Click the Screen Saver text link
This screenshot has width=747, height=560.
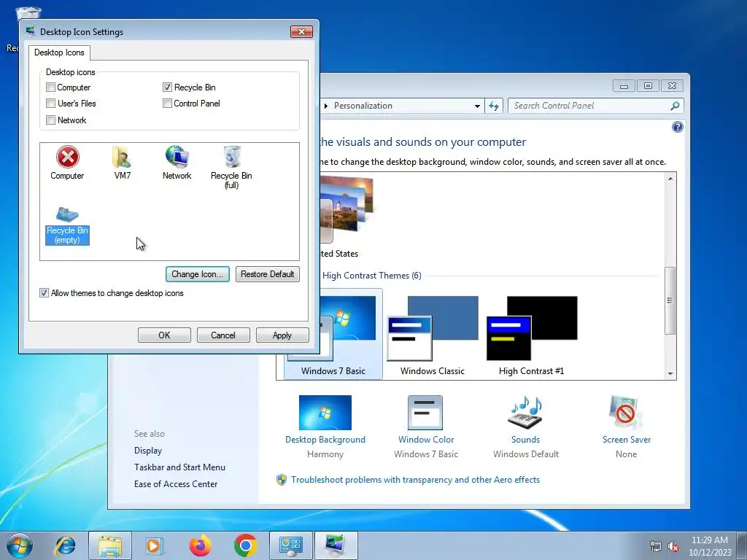pos(627,440)
